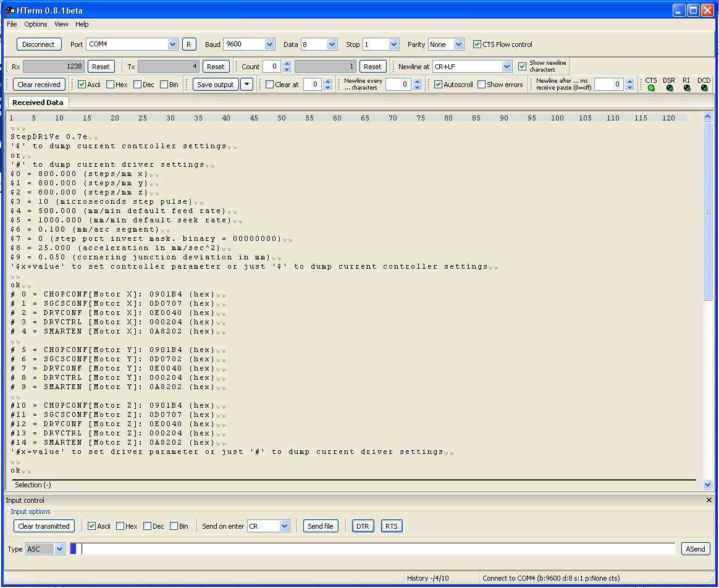Increase Newline after ms pause stepper

click(629, 82)
